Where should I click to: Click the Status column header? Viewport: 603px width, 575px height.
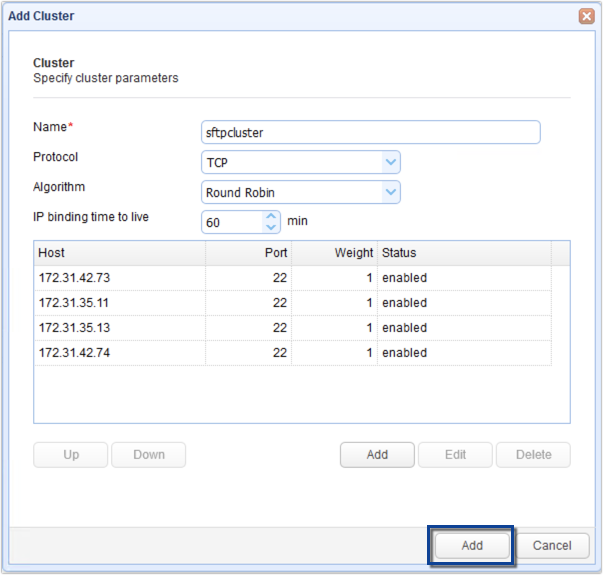coord(463,253)
